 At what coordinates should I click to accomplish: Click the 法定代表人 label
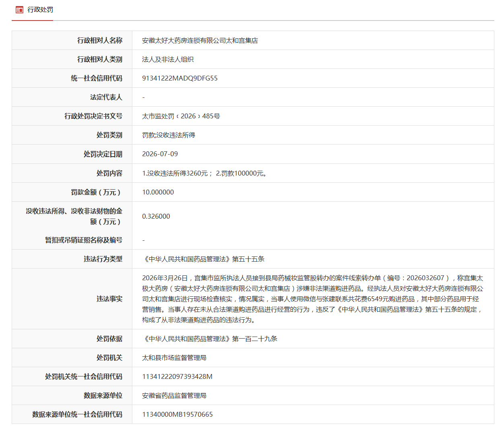(106, 97)
